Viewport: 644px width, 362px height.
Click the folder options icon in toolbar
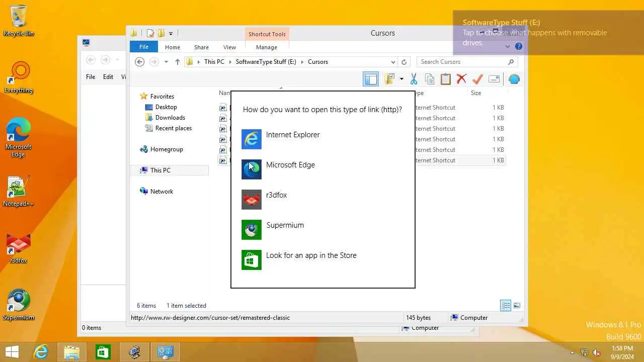tap(389, 79)
